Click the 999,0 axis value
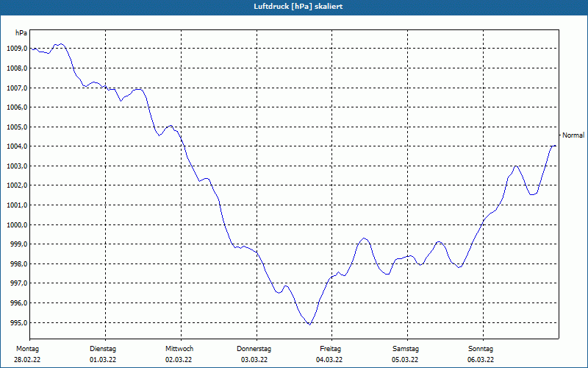The height and width of the screenshot is (368, 588). click(x=18, y=244)
